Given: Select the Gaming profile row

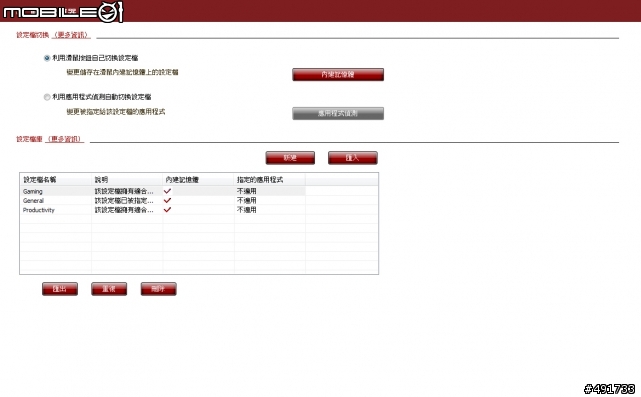Looking at the screenshot, I should [x=199, y=191].
